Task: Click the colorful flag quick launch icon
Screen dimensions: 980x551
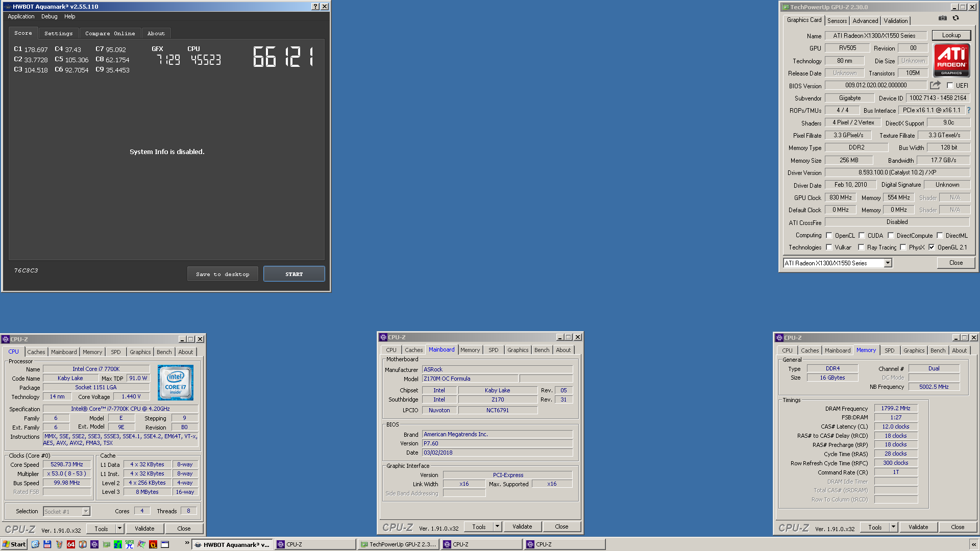Action: point(141,544)
